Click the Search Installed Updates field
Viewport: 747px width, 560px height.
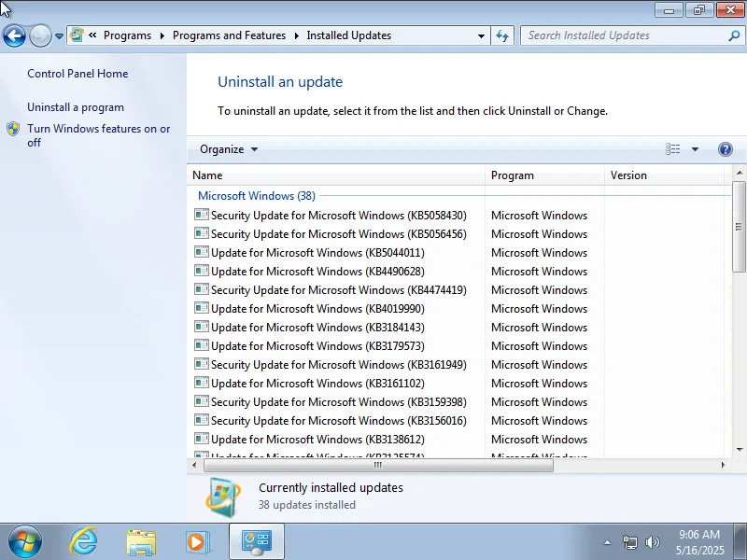(x=625, y=35)
